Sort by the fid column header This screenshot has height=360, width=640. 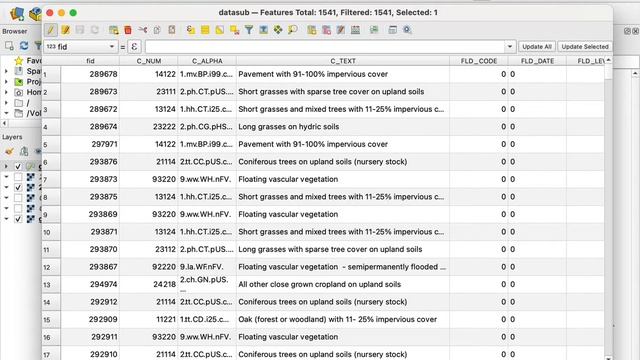[90, 61]
